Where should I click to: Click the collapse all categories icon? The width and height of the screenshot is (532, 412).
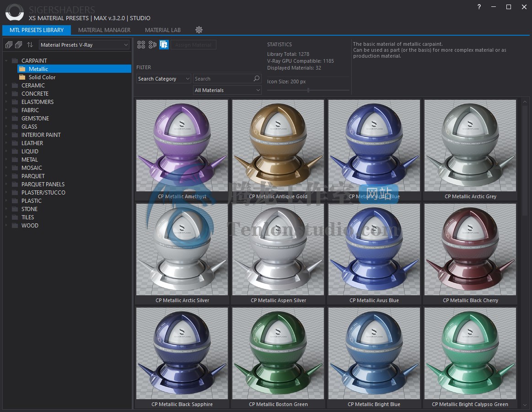pos(19,44)
